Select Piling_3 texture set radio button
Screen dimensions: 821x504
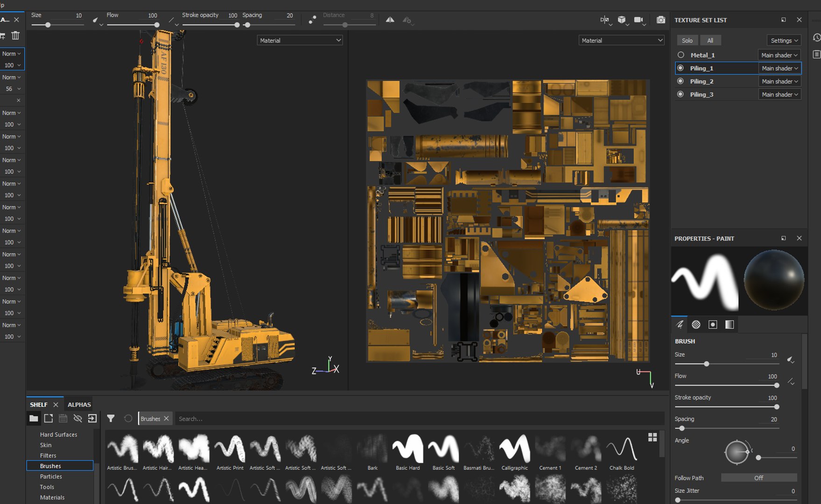point(681,94)
